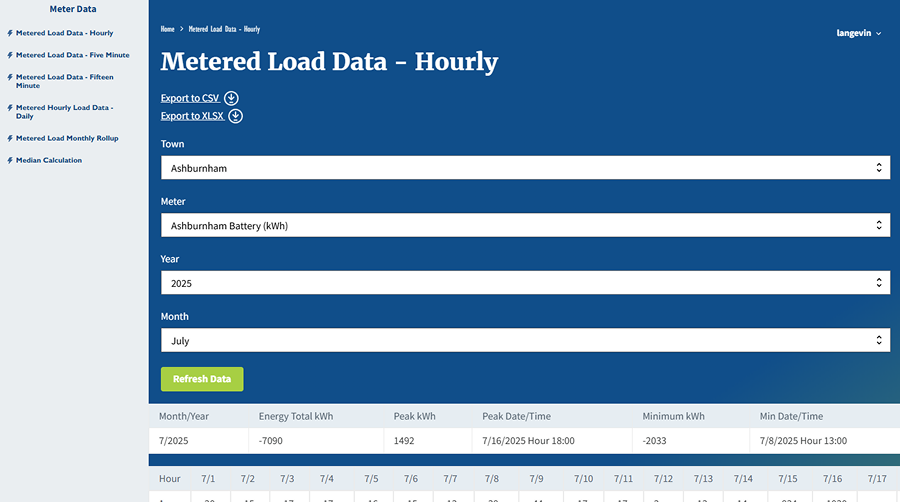Click the CSV export download icon
Screen dimensions: 900x502
tap(231, 98)
